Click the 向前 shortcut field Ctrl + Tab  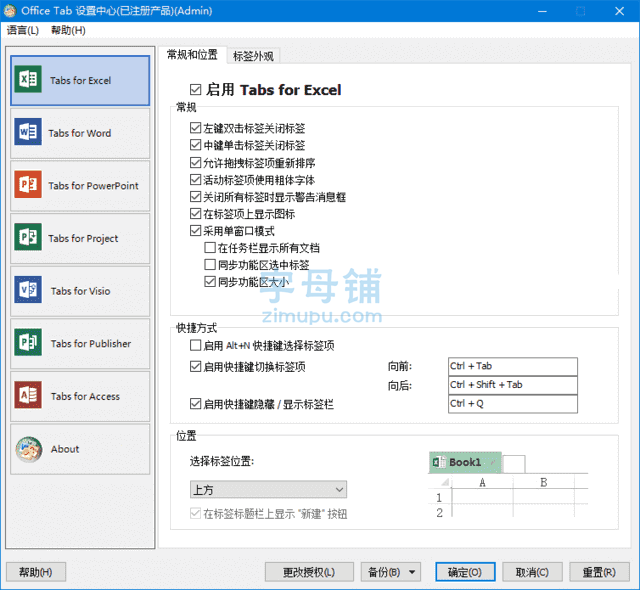point(513,366)
